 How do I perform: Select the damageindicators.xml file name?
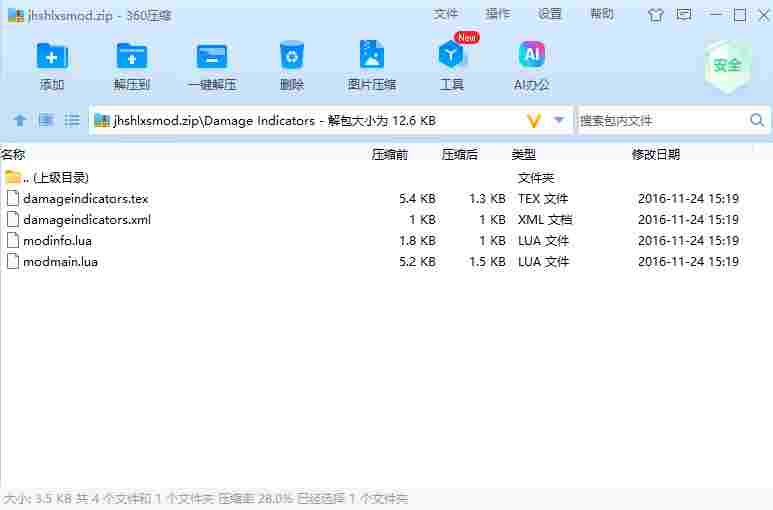coord(87,220)
